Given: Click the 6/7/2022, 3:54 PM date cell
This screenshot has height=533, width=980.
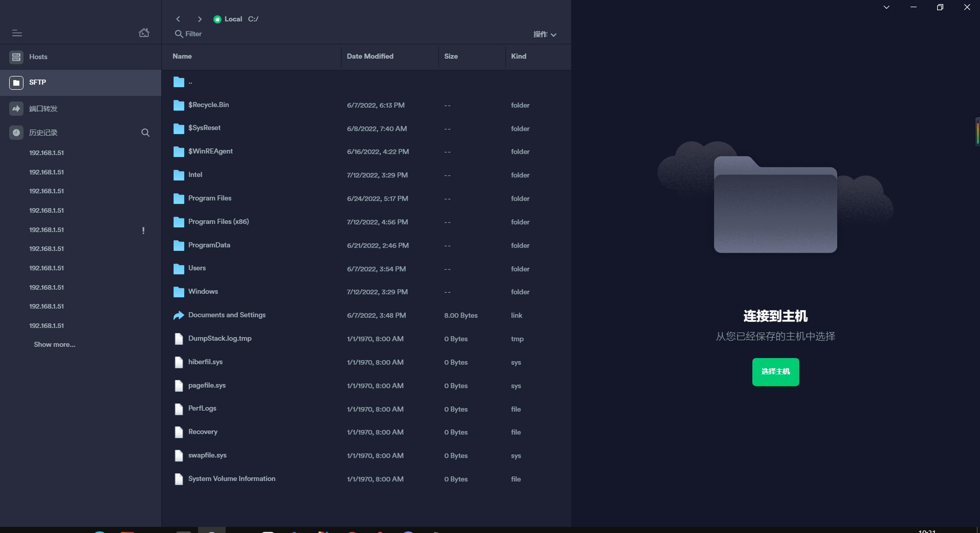Looking at the screenshot, I should point(377,269).
